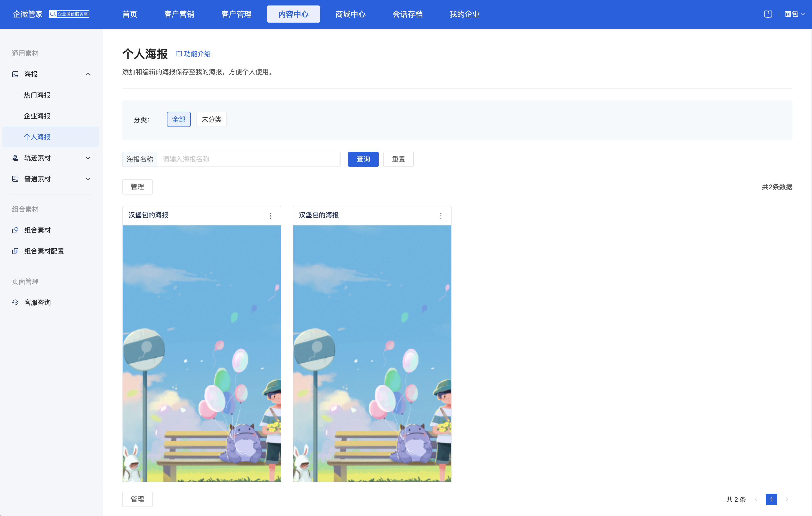812x516 pixels.
Task: Click the 海报名称 search input
Action: (x=249, y=159)
